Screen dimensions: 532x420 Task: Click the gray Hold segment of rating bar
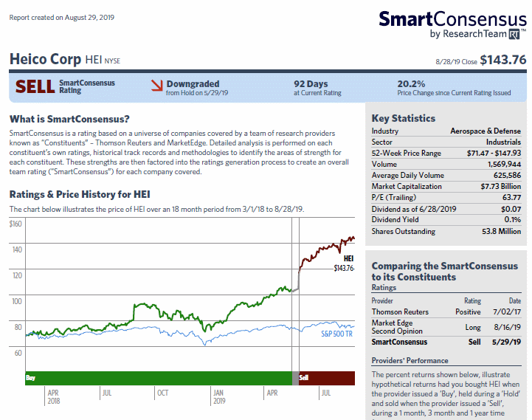296,378
